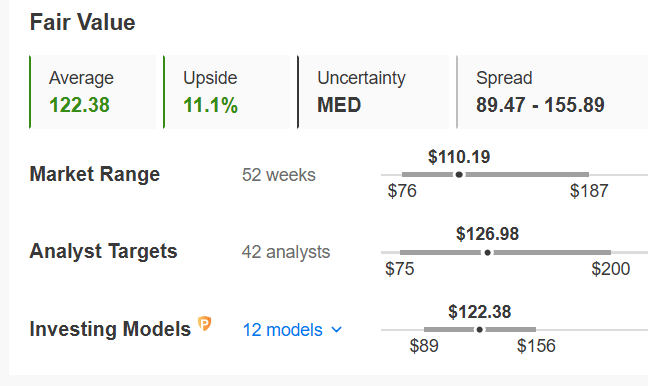Expand the 12 models chevron arrow

coord(337,330)
